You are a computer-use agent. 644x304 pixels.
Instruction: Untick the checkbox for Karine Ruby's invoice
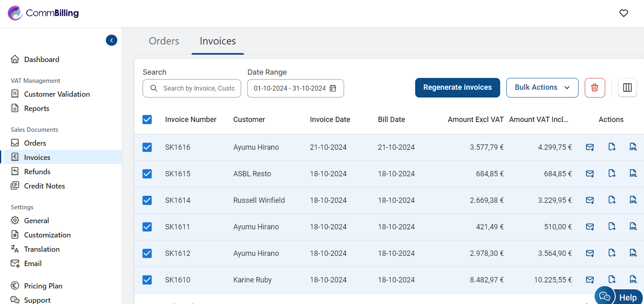(147, 280)
